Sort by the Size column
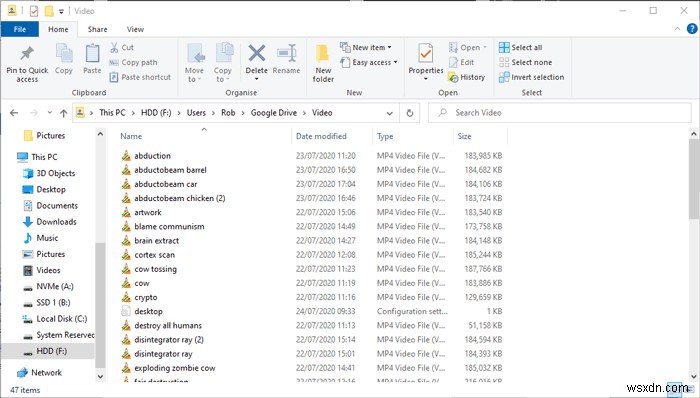This screenshot has width=700, height=398. click(464, 136)
